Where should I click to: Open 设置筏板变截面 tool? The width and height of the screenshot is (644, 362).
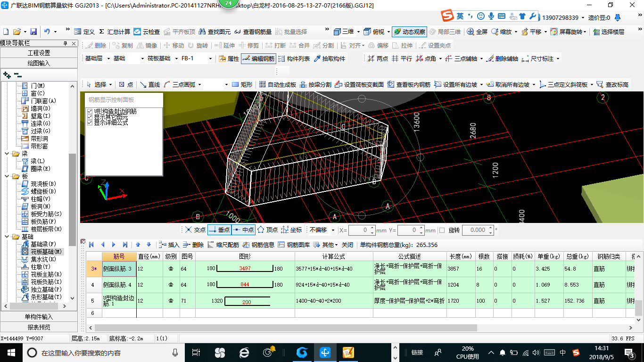tap(359, 84)
